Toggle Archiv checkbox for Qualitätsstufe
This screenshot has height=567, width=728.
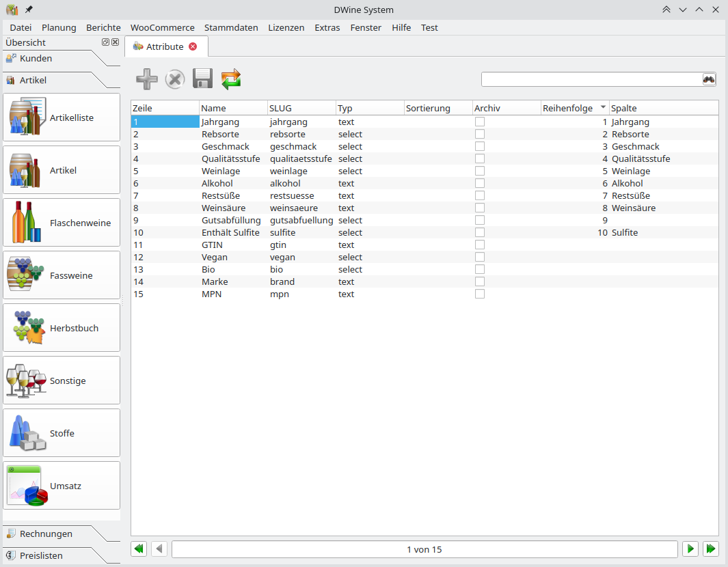tap(480, 158)
